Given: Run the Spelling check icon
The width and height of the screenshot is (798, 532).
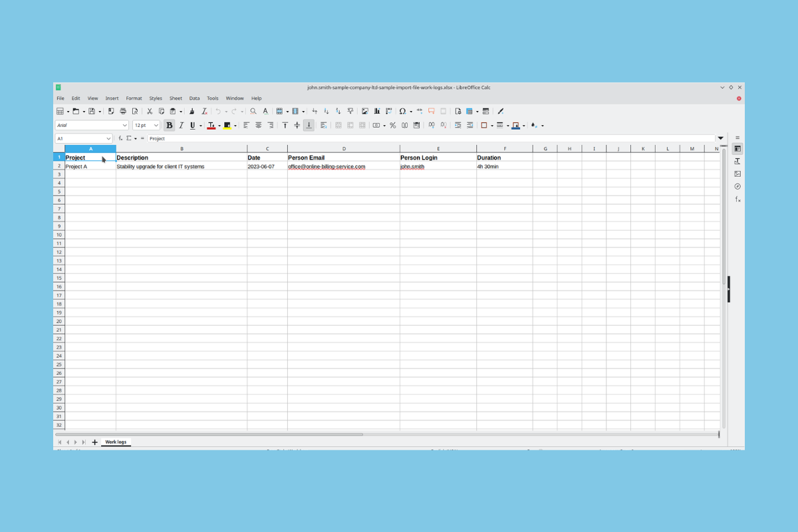Looking at the screenshot, I should point(265,111).
